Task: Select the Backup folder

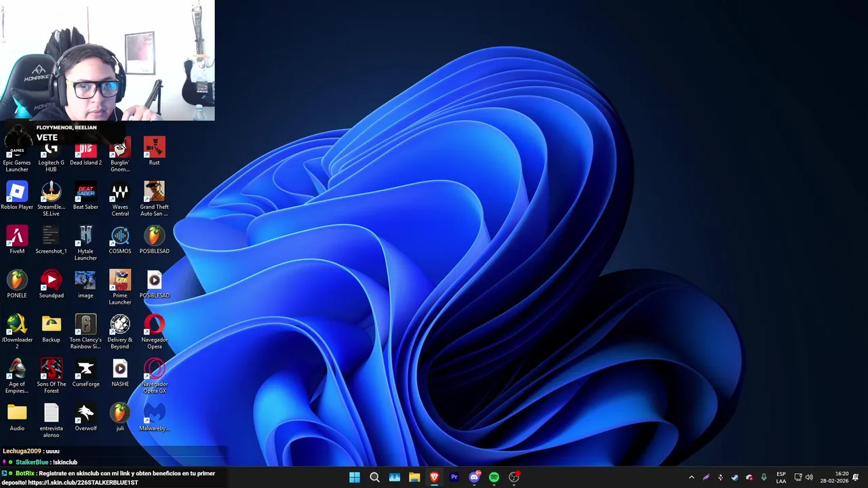Action: (x=51, y=328)
